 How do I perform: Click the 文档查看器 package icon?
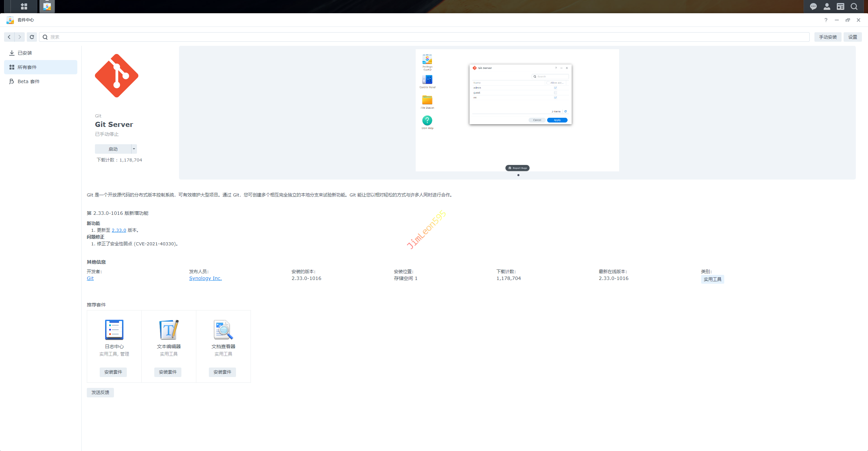[223, 330]
